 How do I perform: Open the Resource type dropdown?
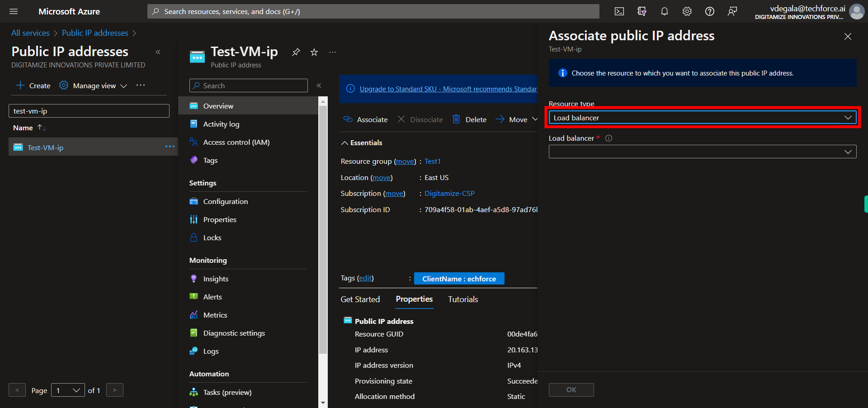[703, 118]
